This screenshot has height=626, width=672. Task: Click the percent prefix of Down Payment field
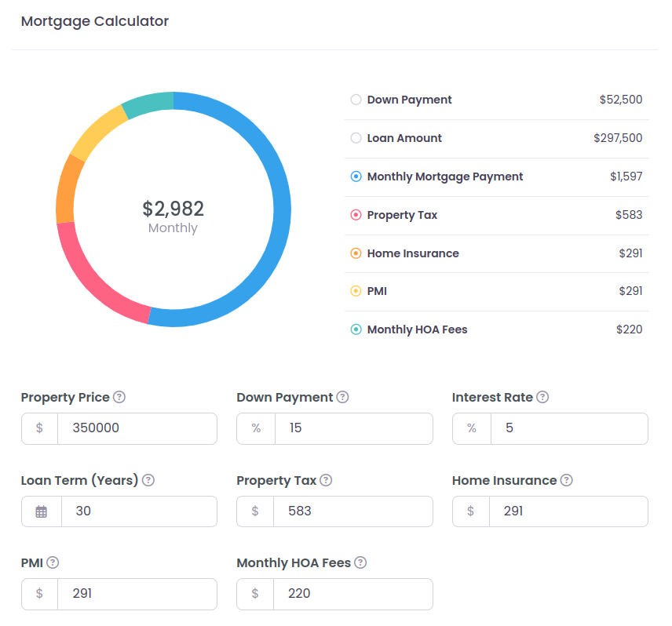pos(256,428)
